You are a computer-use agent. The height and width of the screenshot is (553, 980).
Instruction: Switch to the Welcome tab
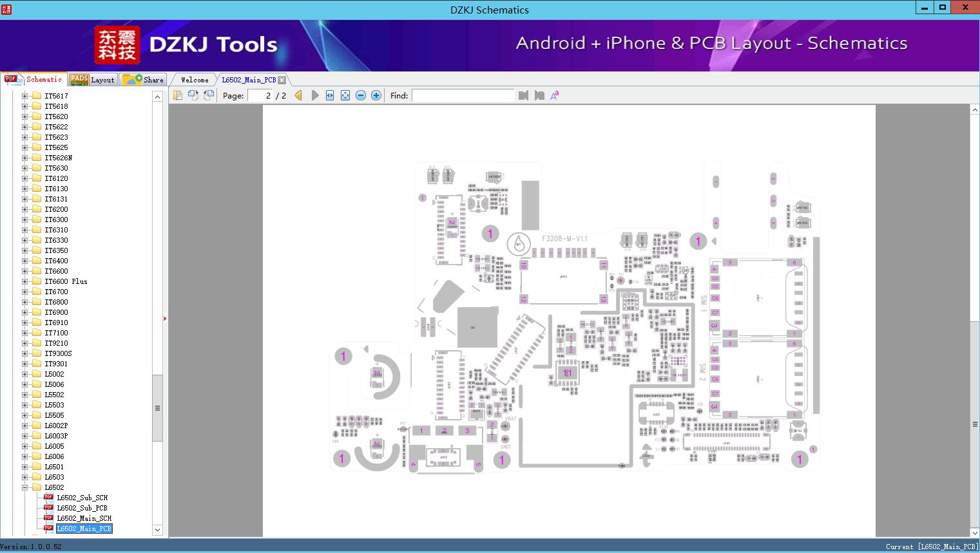coord(195,80)
